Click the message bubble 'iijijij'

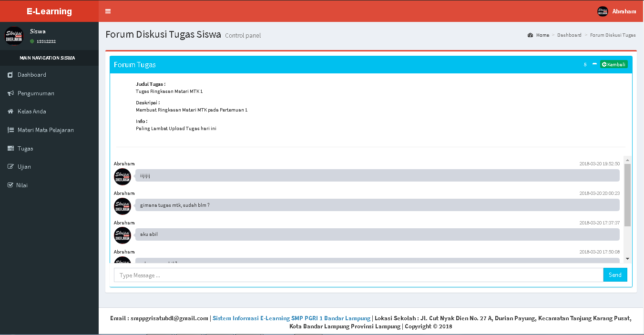point(377,175)
